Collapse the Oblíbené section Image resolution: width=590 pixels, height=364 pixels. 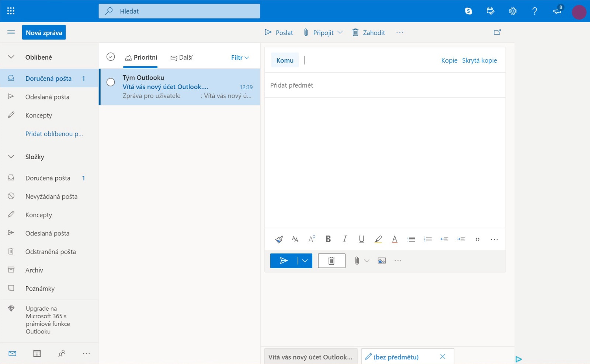pos(10,57)
